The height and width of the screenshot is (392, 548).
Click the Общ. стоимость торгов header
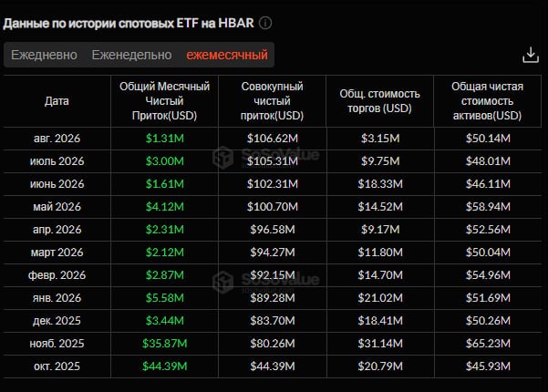click(380, 101)
